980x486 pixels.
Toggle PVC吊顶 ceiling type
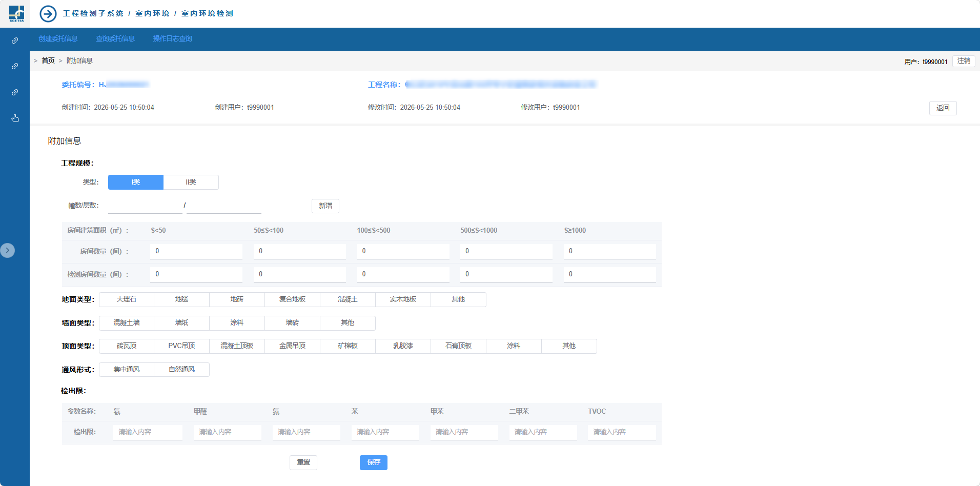(182, 346)
